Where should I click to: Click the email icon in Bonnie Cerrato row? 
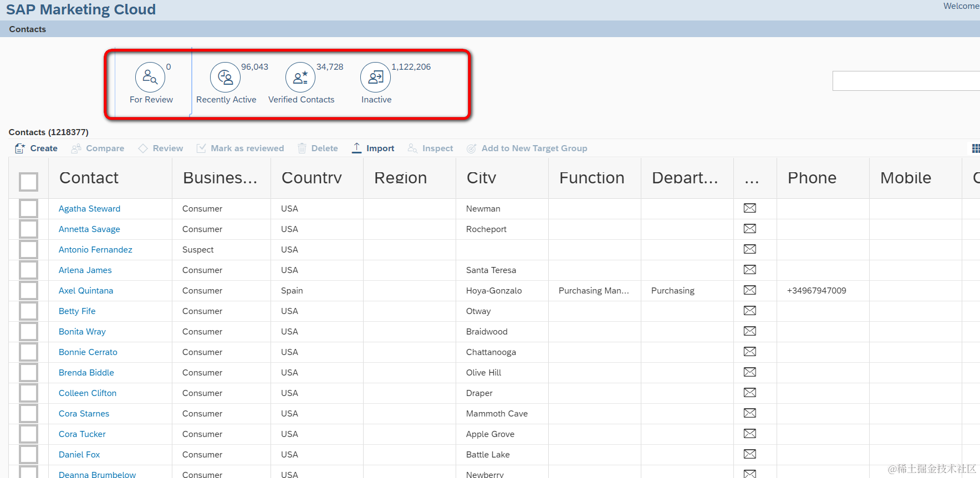click(x=750, y=352)
